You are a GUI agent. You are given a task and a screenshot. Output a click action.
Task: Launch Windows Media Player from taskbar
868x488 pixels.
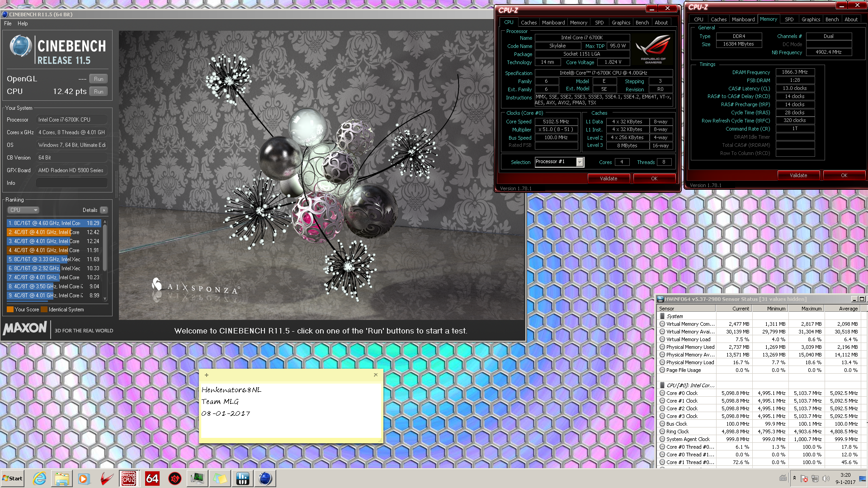(x=84, y=479)
